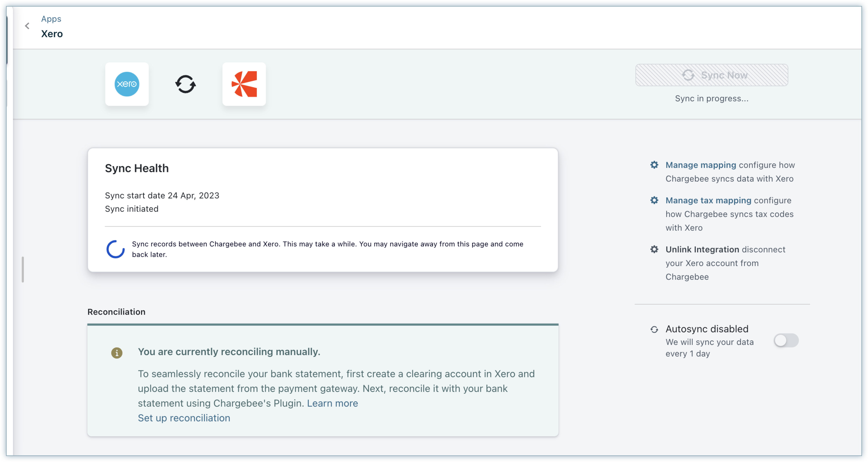Click the Reconciliation section heading

pyautogui.click(x=116, y=312)
